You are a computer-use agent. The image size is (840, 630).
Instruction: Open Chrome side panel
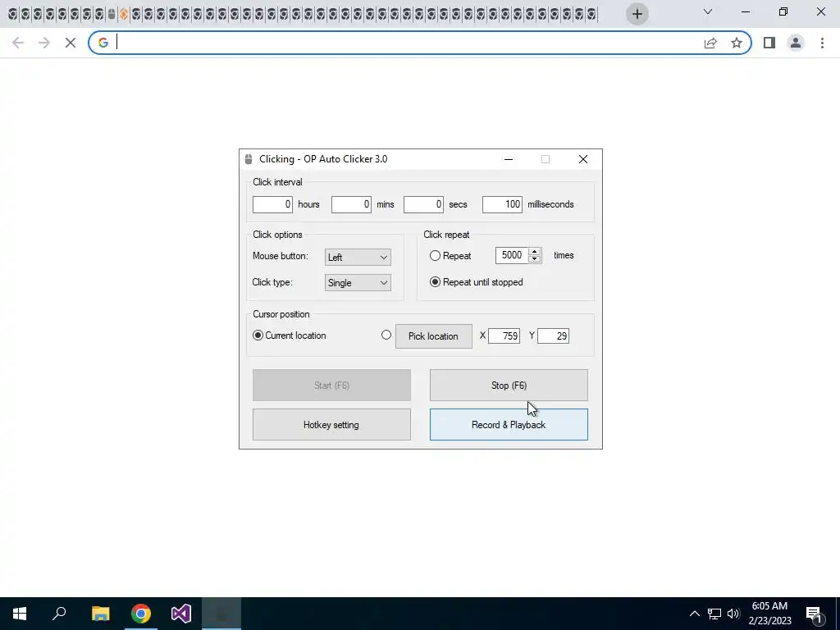click(x=769, y=43)
